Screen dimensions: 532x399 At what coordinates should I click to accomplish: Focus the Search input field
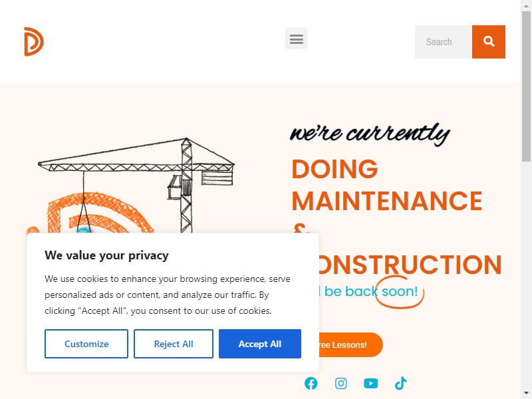[x=444, y=42]
